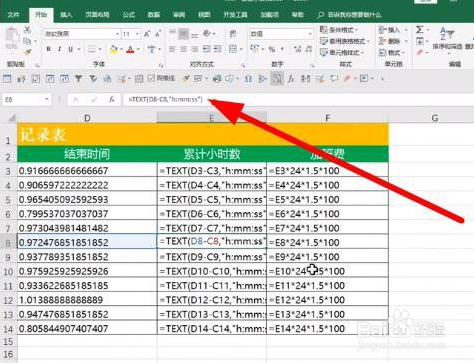
Task: Click the yellow fill color bucket
Action: coord(113,50)
